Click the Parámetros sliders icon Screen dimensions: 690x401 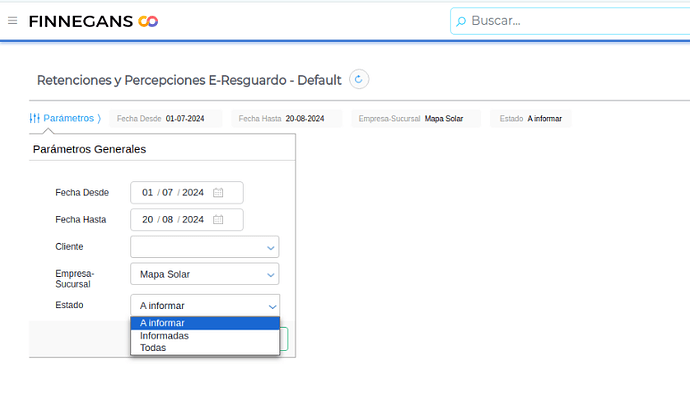tap(34, 118)
